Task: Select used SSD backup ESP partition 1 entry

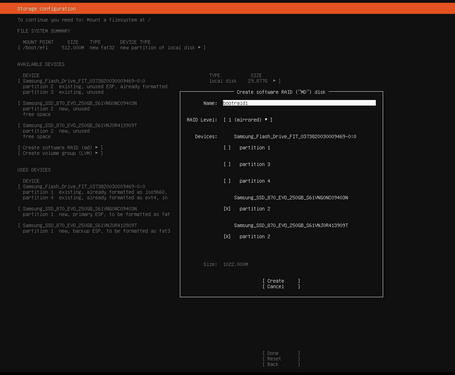Action: pyautogui.click(x=96, y=231)
